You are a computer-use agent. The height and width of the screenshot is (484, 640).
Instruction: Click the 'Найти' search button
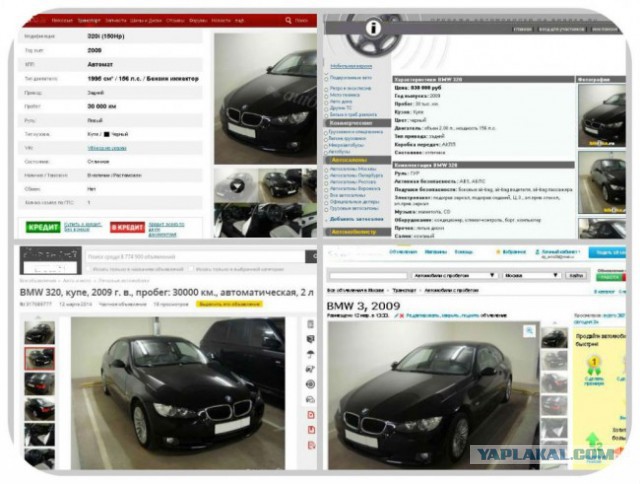point(576,275)
